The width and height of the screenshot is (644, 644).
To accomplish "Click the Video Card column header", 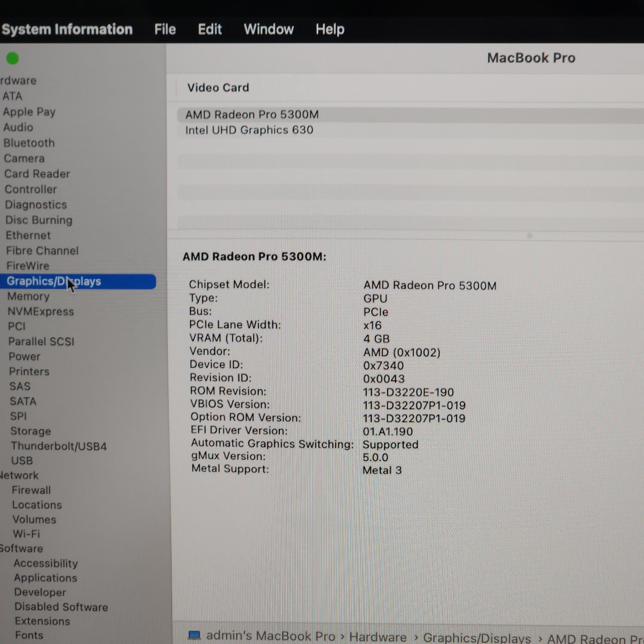I will pyautogui.click(x=218, y=88).
